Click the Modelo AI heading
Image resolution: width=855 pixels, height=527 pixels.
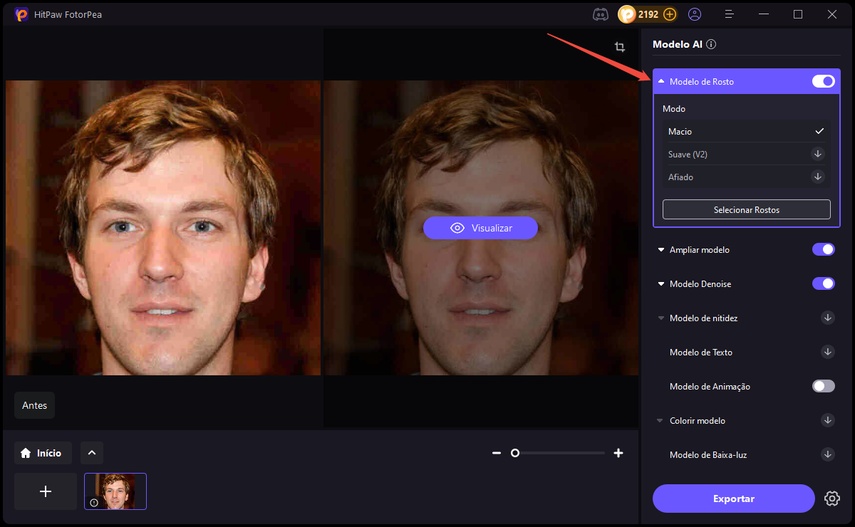677,44
